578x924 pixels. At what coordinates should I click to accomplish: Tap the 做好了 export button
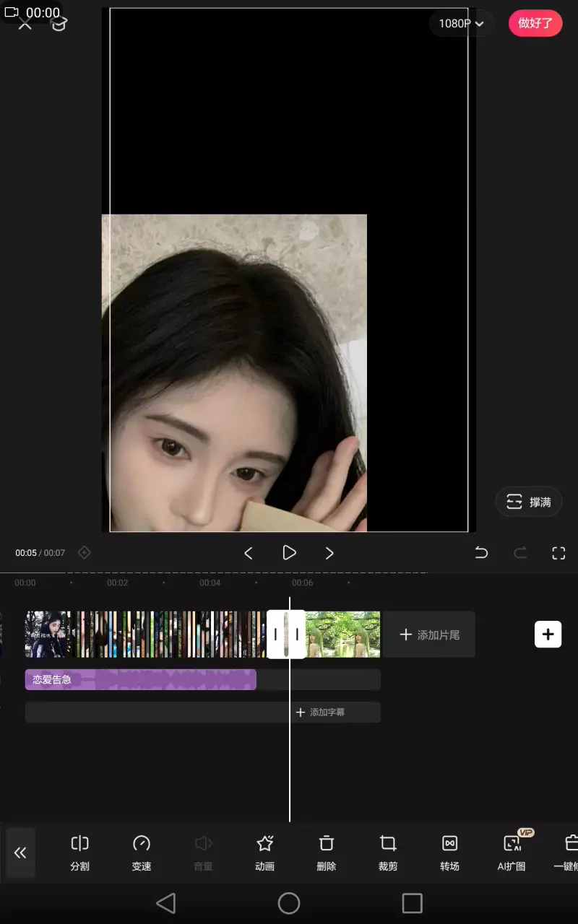pos(535,23)
